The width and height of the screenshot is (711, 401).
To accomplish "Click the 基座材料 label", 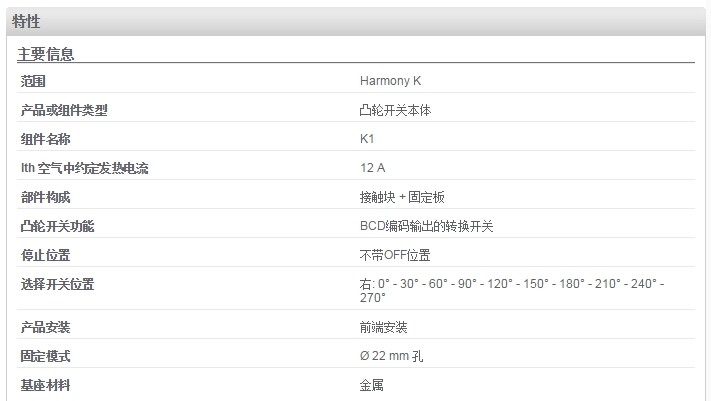I will click(45, 385).
